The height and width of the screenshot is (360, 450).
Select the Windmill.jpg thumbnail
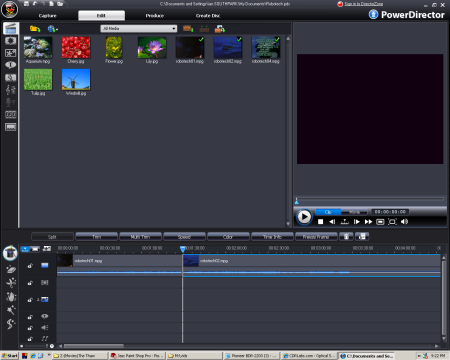click(x=76, y=82)
